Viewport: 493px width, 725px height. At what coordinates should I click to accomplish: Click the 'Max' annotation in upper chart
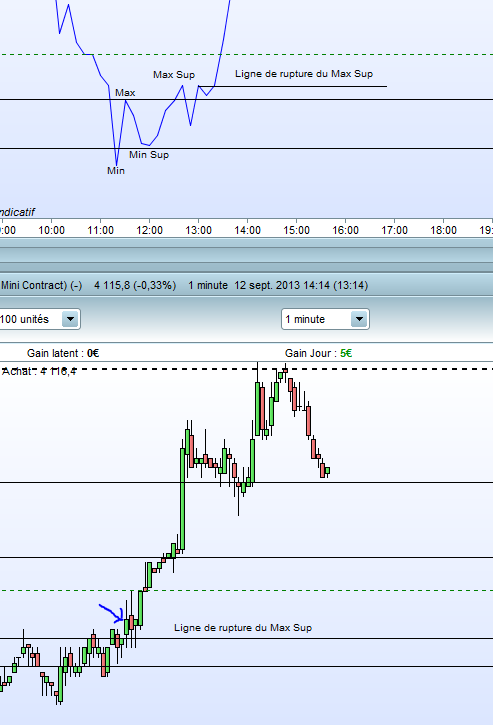125,92
